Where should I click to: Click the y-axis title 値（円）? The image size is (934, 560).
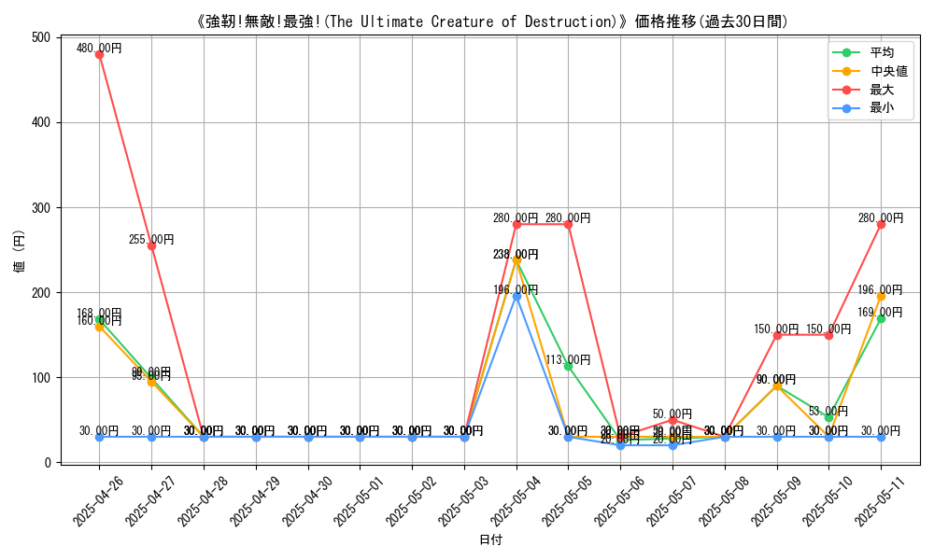(19, 250)
